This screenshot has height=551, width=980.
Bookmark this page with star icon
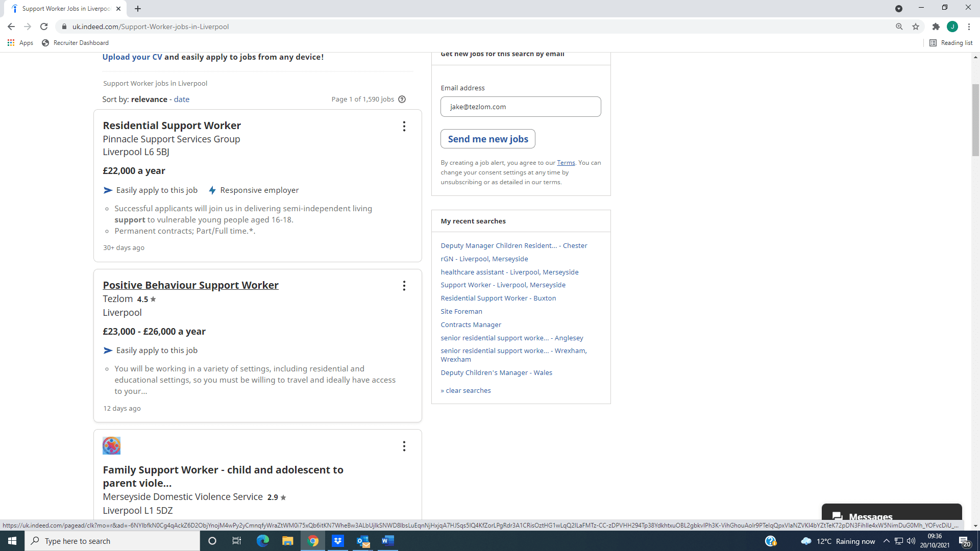916,27
